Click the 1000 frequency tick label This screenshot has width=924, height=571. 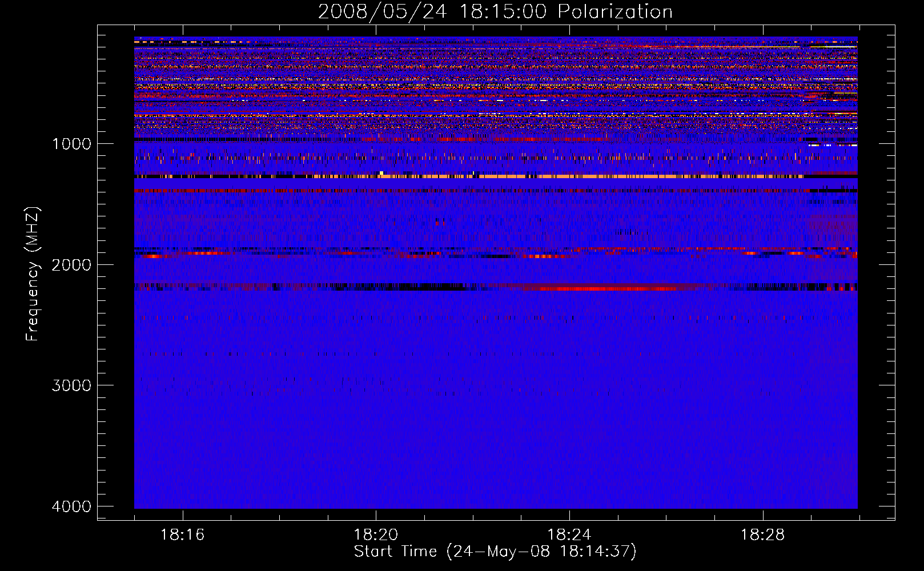click(x=71, y=143)
